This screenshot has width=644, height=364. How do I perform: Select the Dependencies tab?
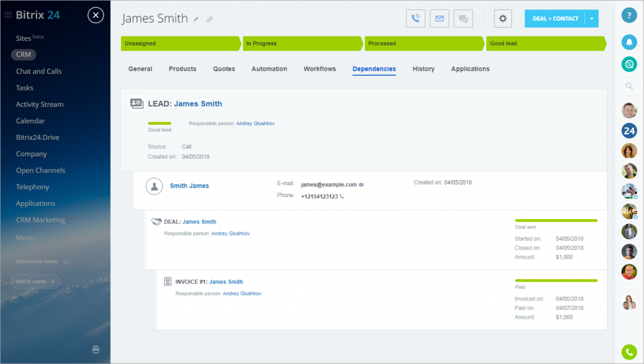click(374, 69)
